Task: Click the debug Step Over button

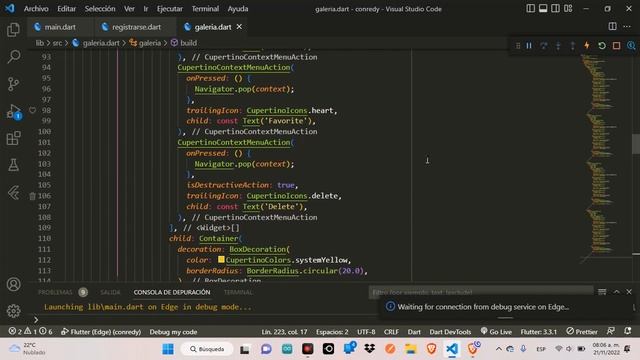Action: point(544,45)
